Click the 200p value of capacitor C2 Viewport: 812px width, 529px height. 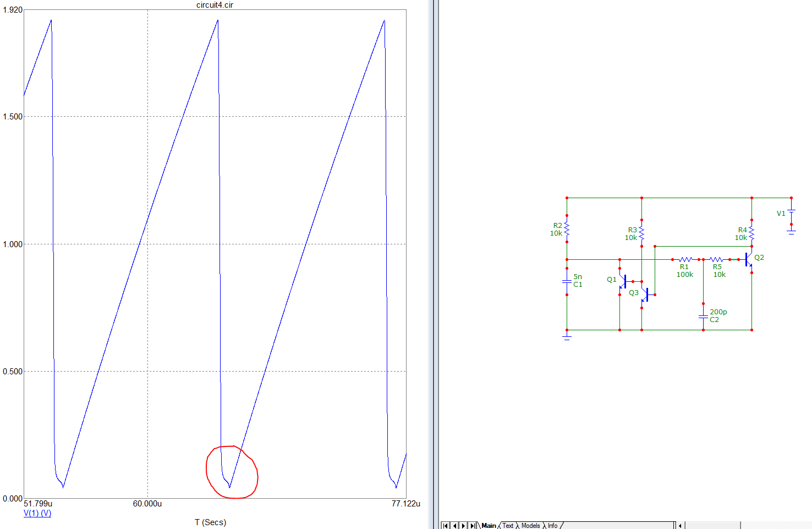tap(718, 312)
